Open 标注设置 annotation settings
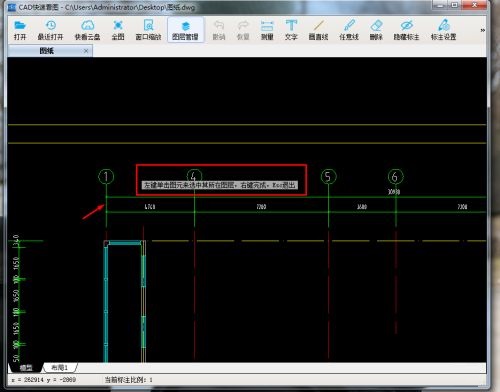Image resolution: width=500 pixels, height=392 pixels. 443,30
